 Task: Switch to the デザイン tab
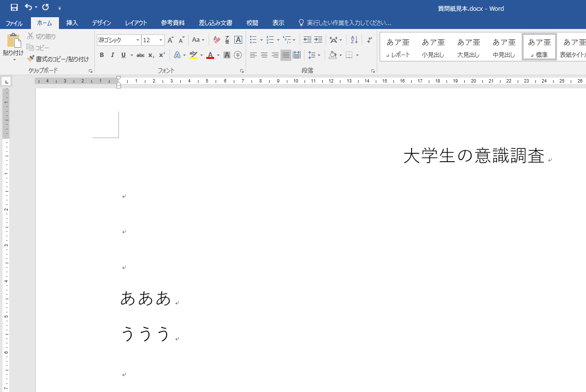pos(102,23)
